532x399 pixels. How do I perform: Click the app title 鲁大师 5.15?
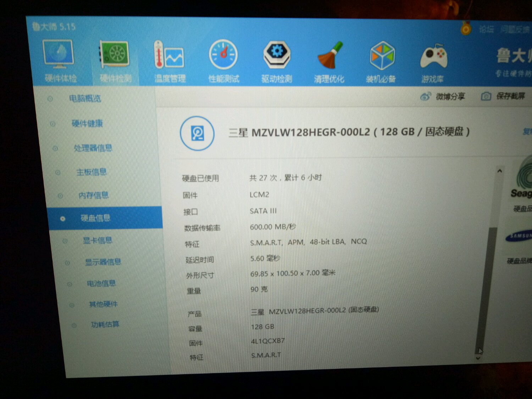[x=54, y=27]
